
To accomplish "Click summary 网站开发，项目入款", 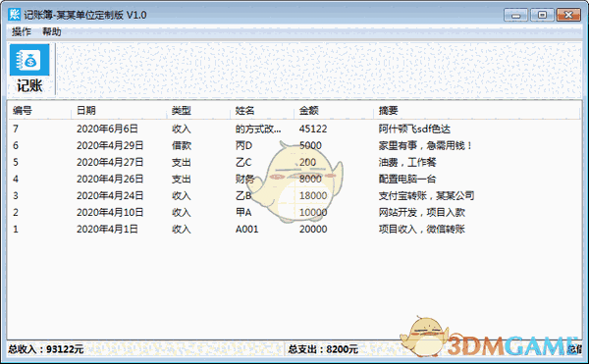I will [422, 212].
